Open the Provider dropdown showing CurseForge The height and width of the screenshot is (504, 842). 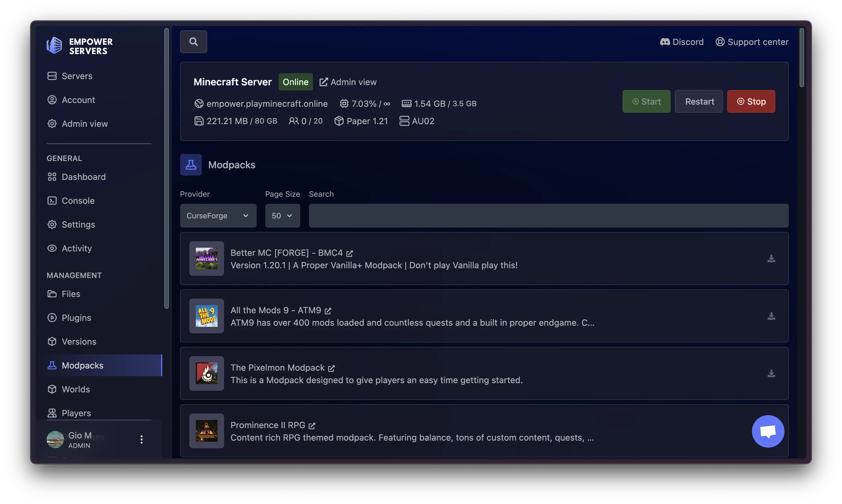point(218,216)
